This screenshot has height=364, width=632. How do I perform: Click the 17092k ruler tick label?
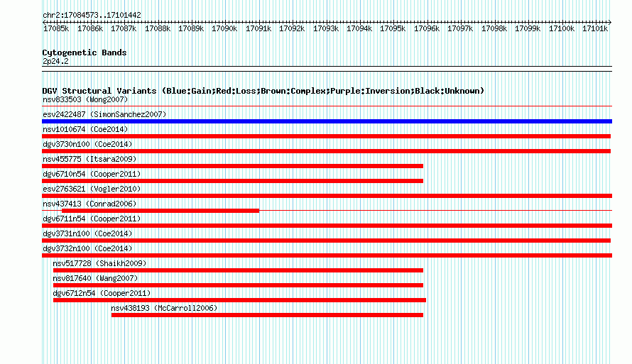click(x=292, y=29)
